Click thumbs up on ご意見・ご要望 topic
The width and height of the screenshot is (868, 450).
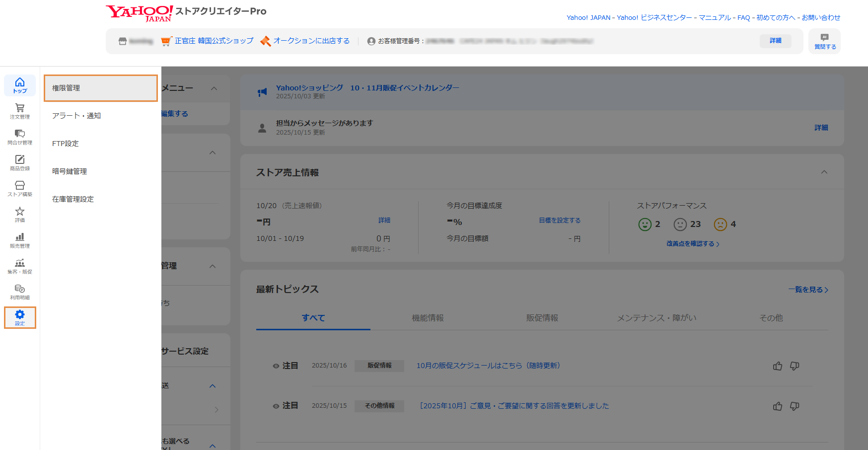pos(778,406)
